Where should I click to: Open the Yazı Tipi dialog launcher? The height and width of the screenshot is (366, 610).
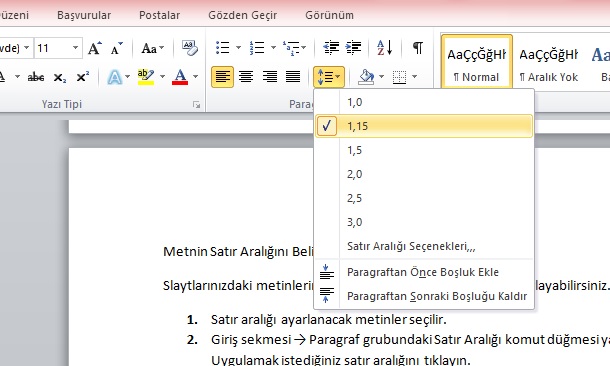pyautogui.click(x=196, y=105)
